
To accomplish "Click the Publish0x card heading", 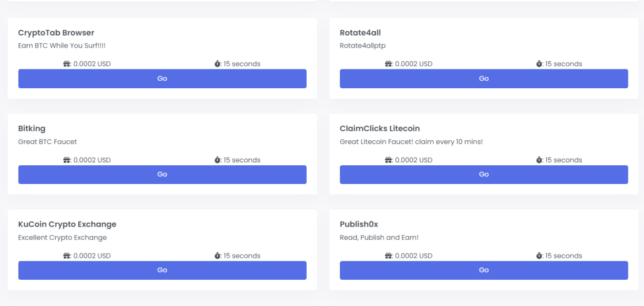I will point(359,224).
